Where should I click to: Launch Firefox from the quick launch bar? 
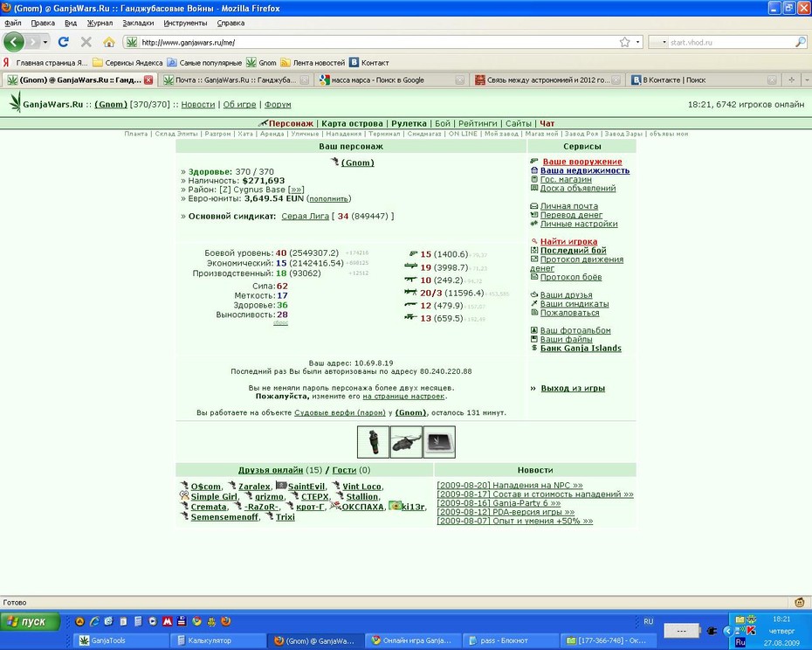(226, 621)
